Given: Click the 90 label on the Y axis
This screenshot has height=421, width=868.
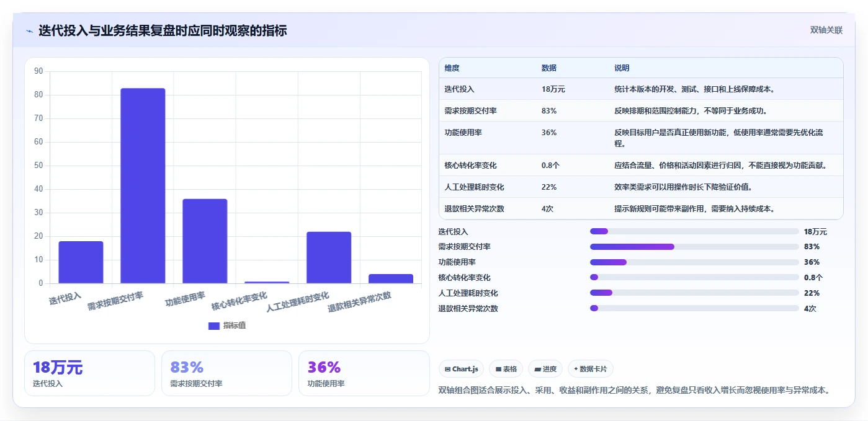Looking at the screenshot, I should (38, 71).
